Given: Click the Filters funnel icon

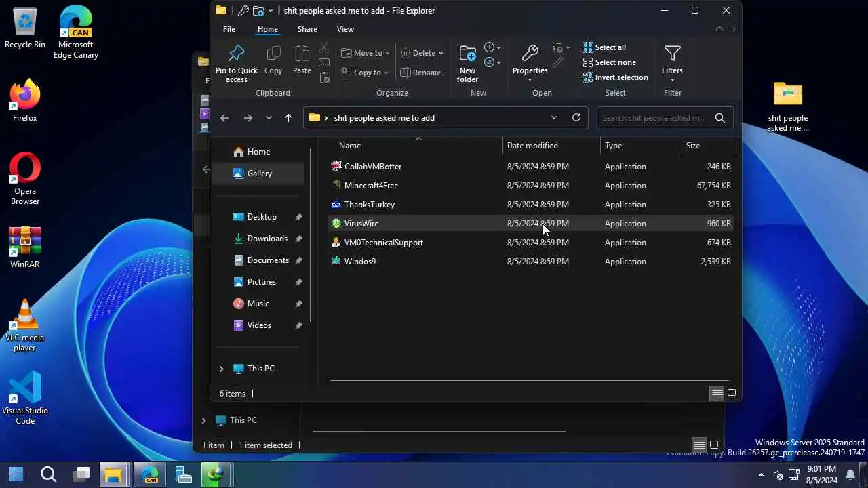Looking at the screenshot, I should (x=672, y=53).
